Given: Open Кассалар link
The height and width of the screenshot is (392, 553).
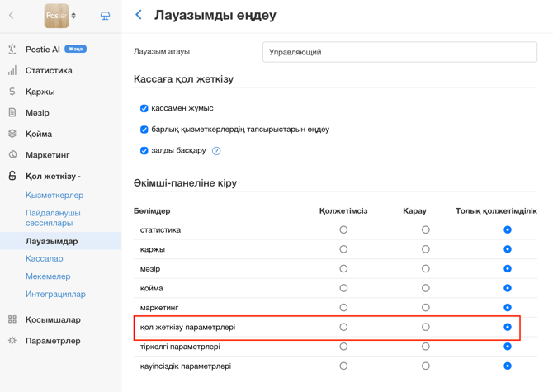Looking at the screenshot, I should pyautogui.click(x=44, y=259).
